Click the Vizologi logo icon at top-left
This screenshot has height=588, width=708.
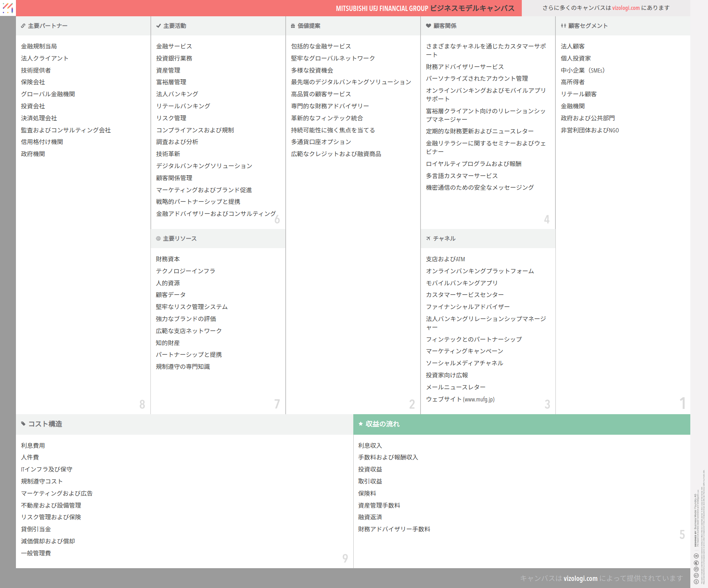(x=8, y=8)
